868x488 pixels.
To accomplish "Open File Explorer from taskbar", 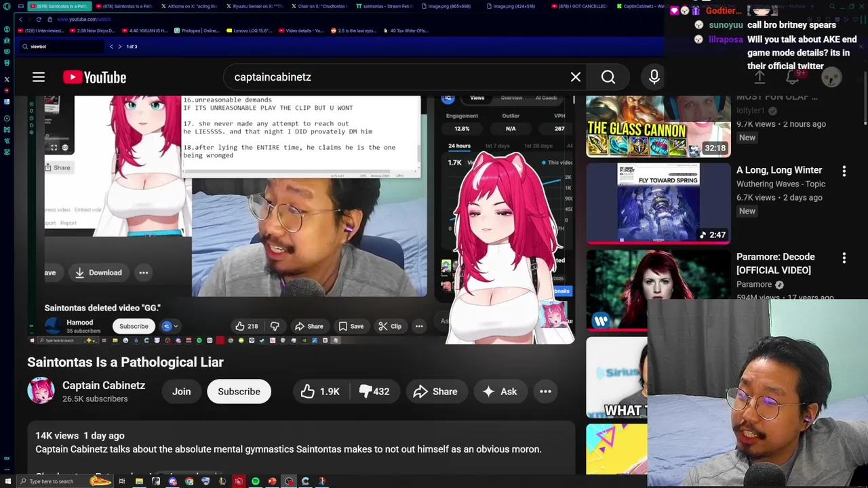I will click(x=139, y=481).
